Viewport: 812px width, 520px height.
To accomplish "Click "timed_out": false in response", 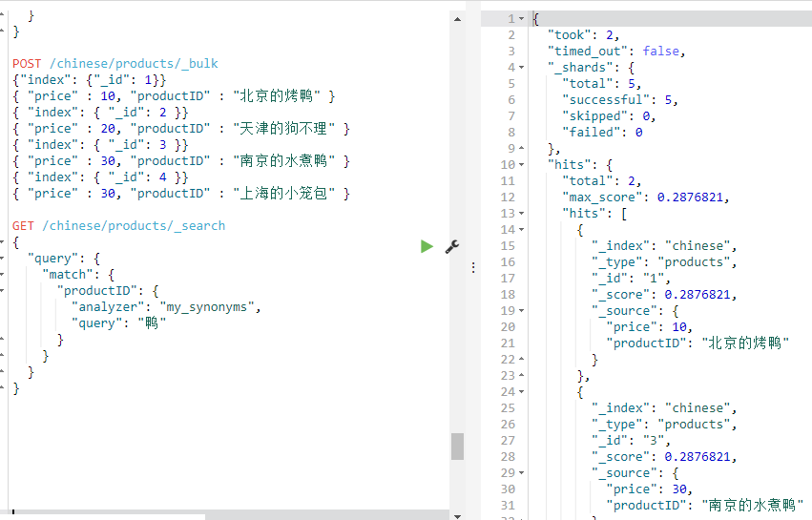I will tap(616, 52).
